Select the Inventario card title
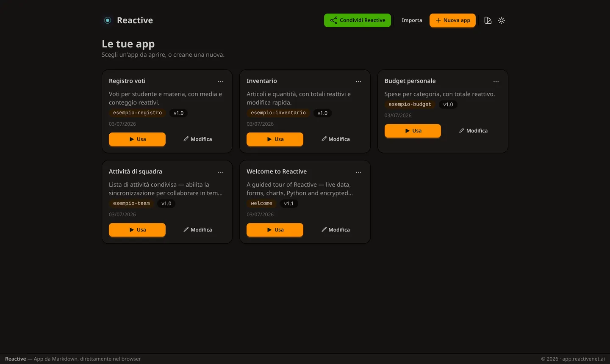Screen dimensions: 610x364 coord(262,81)
